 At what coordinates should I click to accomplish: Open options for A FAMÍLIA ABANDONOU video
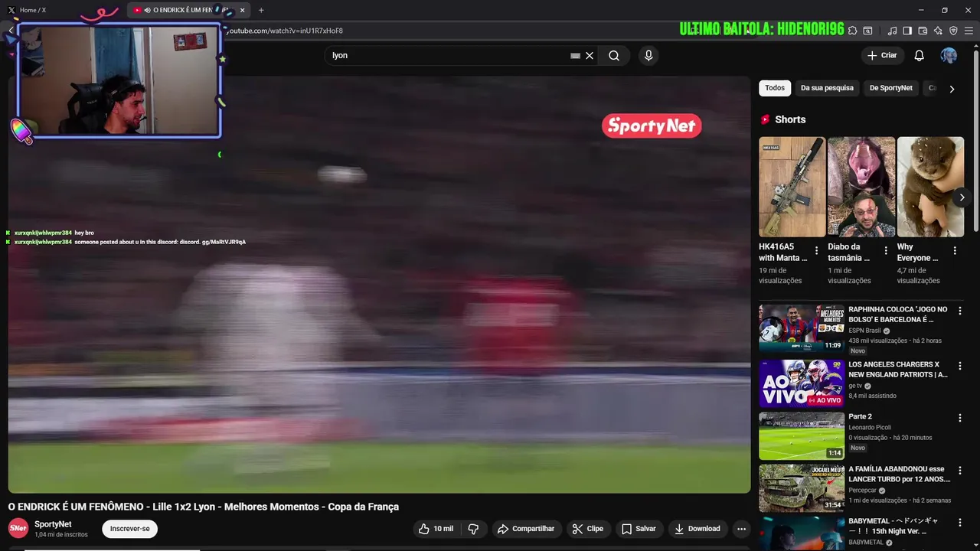pyautogui.click(x=960, y=470)
